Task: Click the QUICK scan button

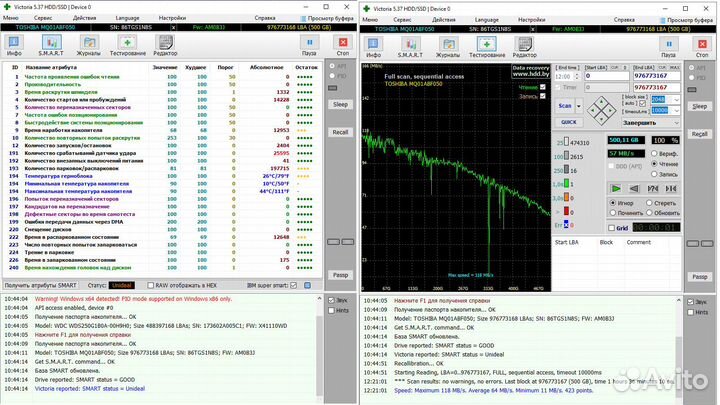Action: point(568,122)
